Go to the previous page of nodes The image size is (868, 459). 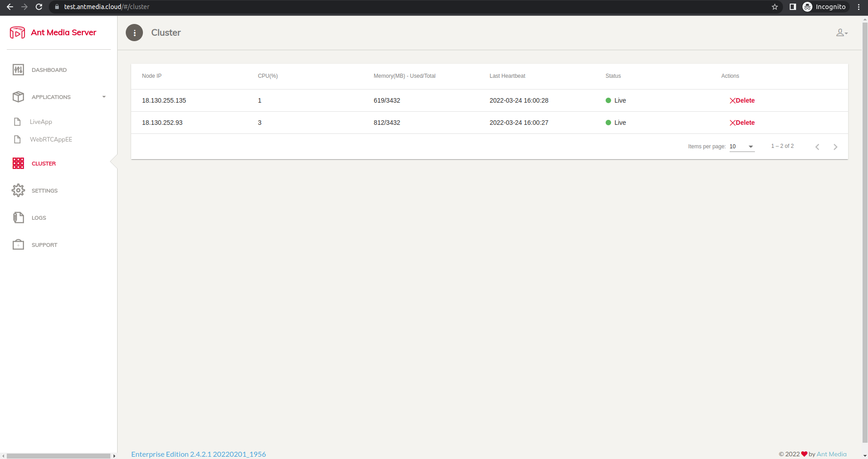(x=817, y=147)
